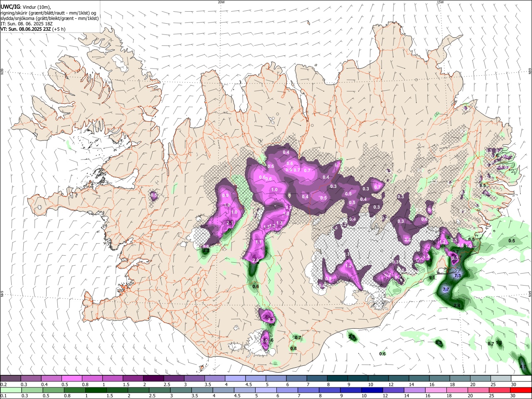This screenshot has height=399, width=532.
Task: Select rain scale swatch starting at 4
Action: pos(223,390)
